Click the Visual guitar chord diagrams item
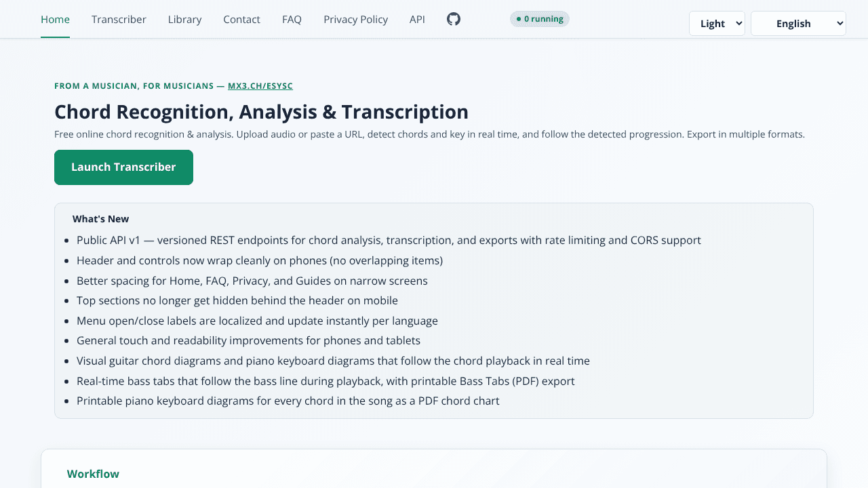Screen dimensions: 868x488 333,361
